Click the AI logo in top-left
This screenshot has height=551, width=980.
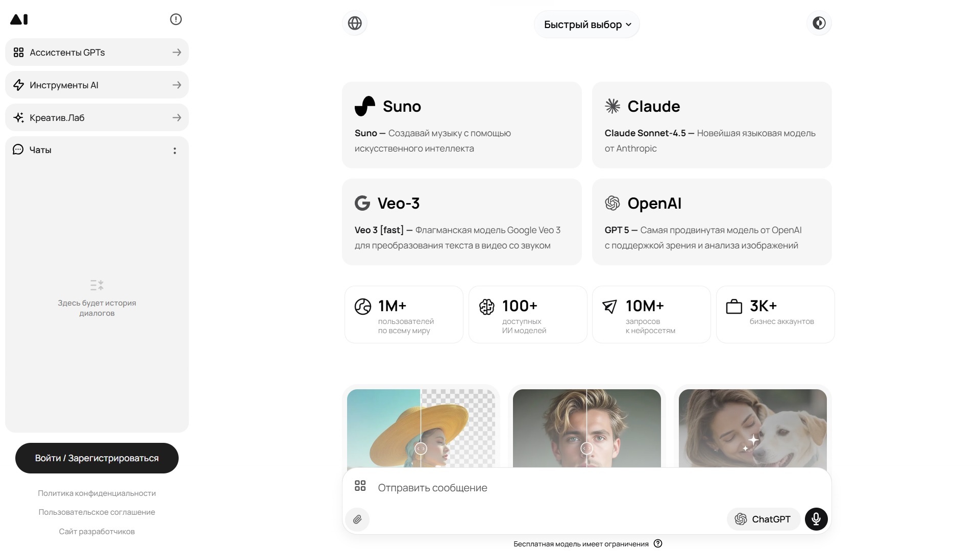point(19,19)
